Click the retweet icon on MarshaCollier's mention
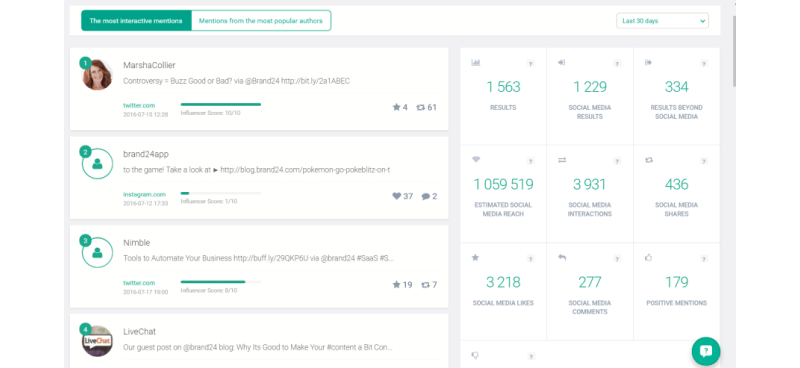 420,107
